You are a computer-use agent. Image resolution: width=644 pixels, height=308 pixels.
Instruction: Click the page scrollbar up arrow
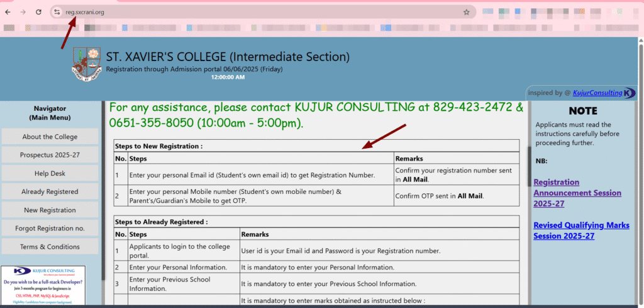[641, 41]
